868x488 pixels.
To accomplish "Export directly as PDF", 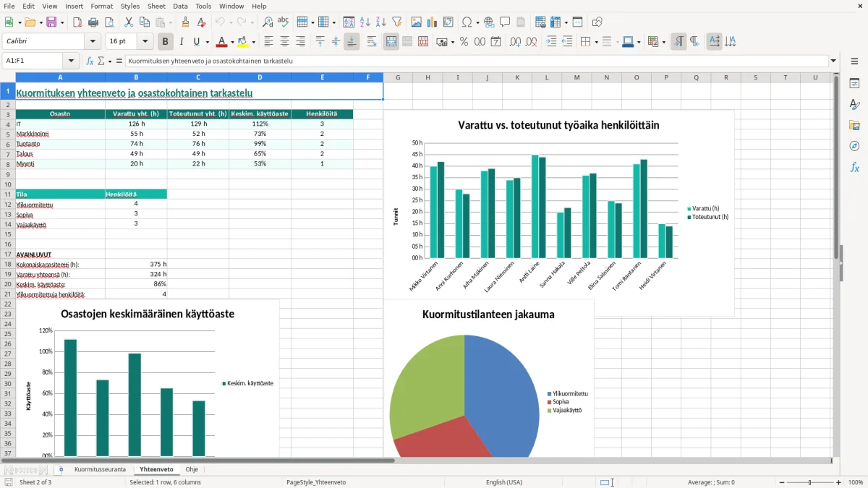I will click(x=77, y=22).
